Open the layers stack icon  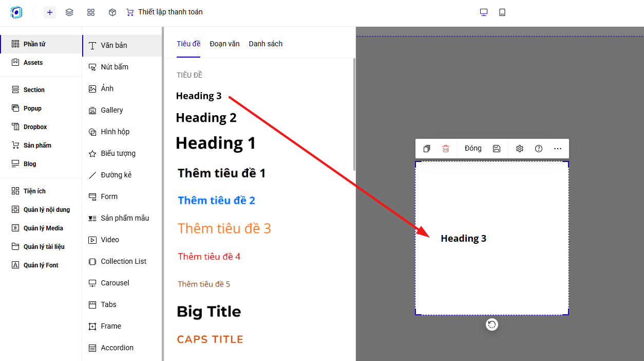click(69, 12)
